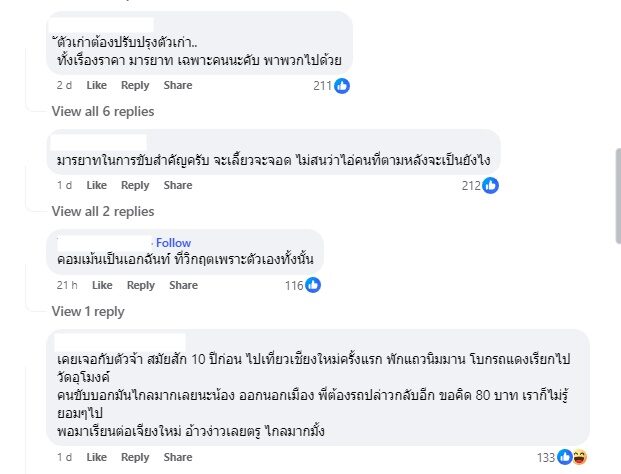
Task: Open reactions via thumbs-up icon beside 116
Action: [312, 285]
